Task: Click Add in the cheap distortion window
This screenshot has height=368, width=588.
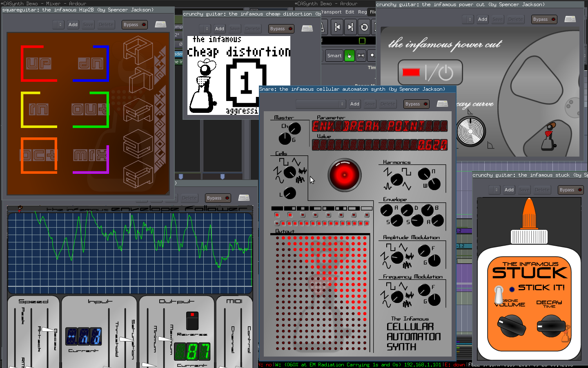Action: [219, 29]
